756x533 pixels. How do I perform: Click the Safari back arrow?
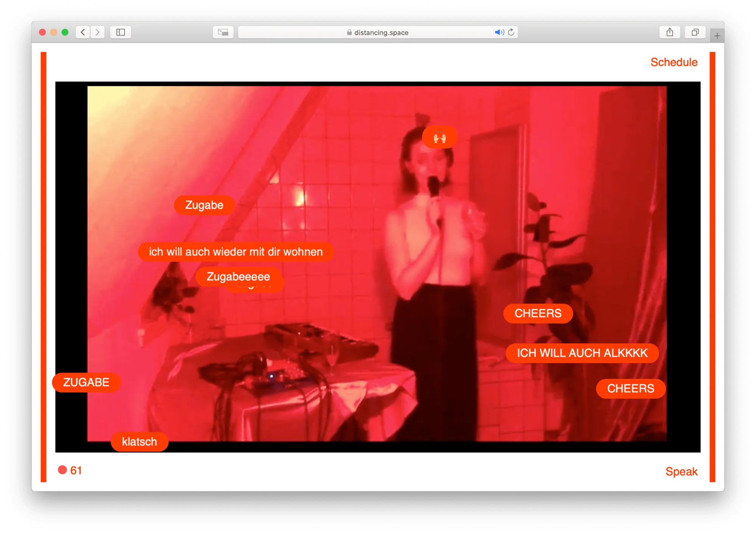coord(83,32)
